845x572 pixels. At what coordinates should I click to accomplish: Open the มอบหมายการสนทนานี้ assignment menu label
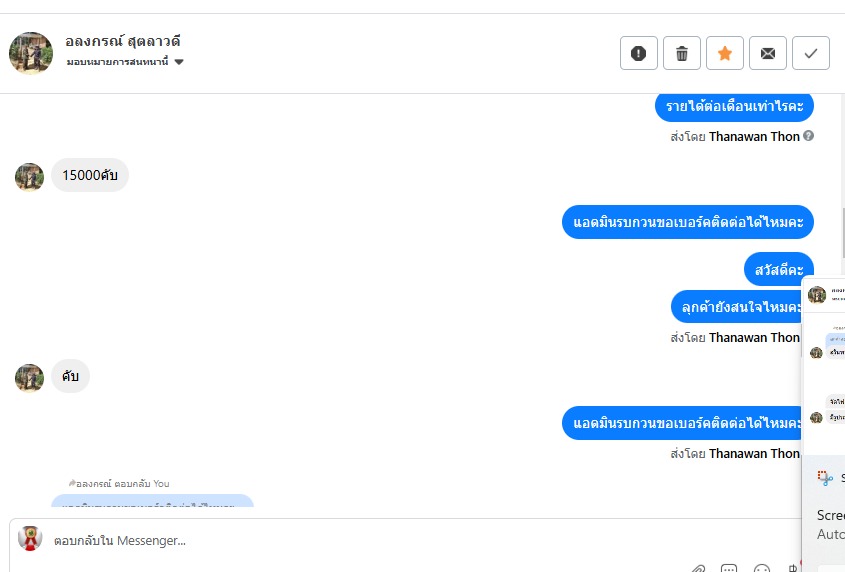pyautogui.click(x=117, y=62)
